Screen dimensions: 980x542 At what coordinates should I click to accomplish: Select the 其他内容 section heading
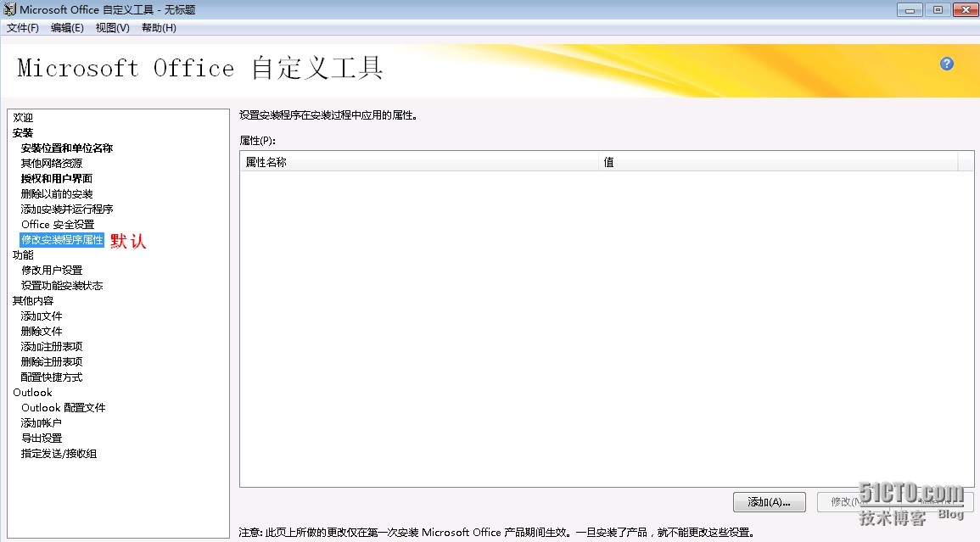click(x=33, y=301)
